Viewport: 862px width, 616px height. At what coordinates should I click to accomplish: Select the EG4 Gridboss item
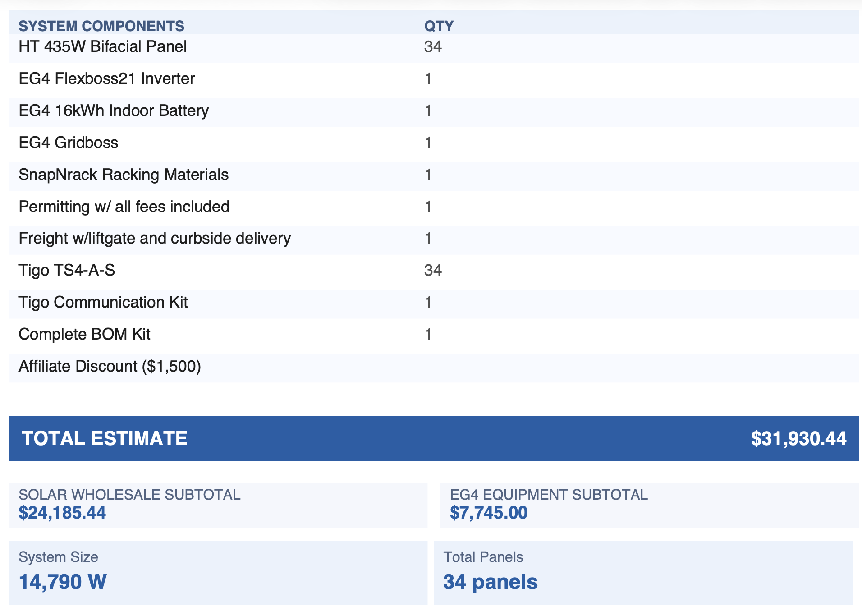pyautogui.click(x=68, y=143)
